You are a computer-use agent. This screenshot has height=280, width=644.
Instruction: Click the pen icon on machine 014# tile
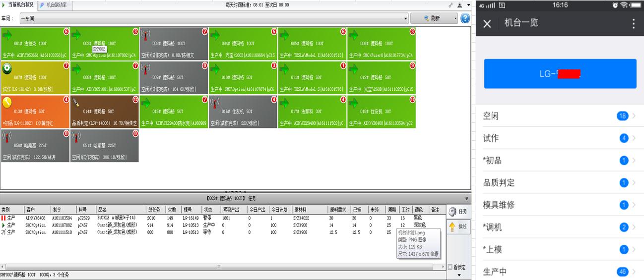point(76,103)
